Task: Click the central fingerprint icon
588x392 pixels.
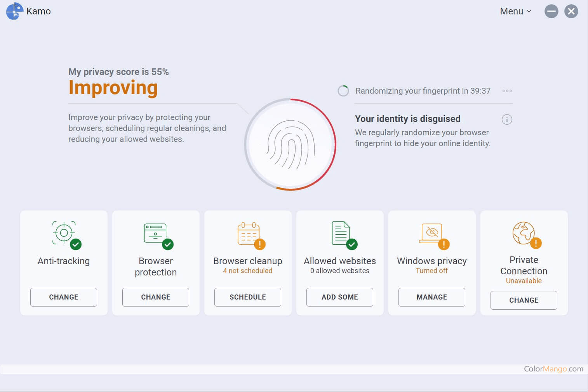Action: pyautogui.click(x=291, y=145)
